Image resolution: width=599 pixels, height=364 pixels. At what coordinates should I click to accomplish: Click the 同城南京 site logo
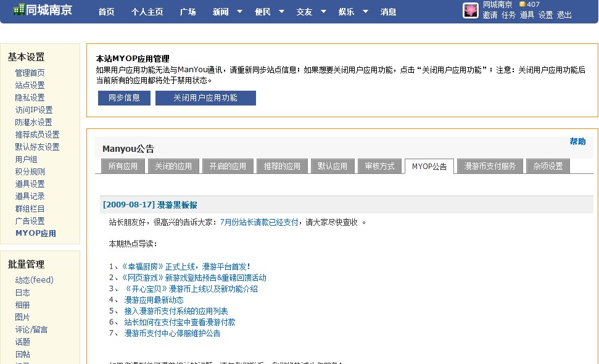[43, 9]
